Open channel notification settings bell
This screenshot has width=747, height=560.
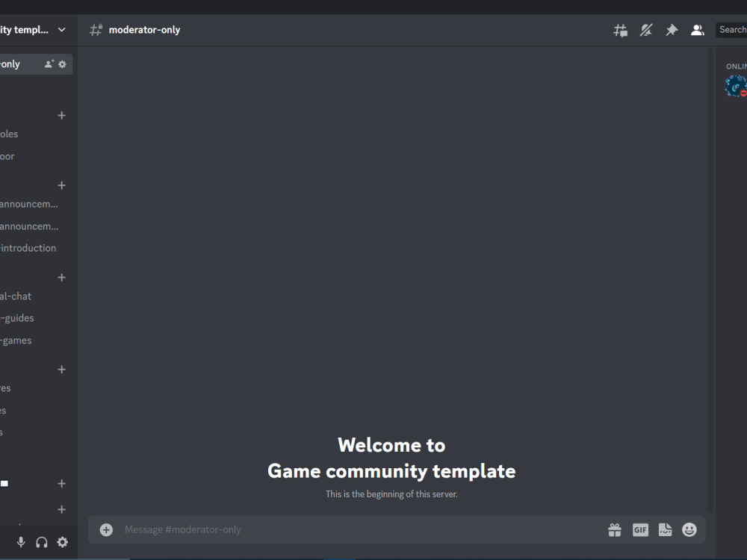click(645, 30)
